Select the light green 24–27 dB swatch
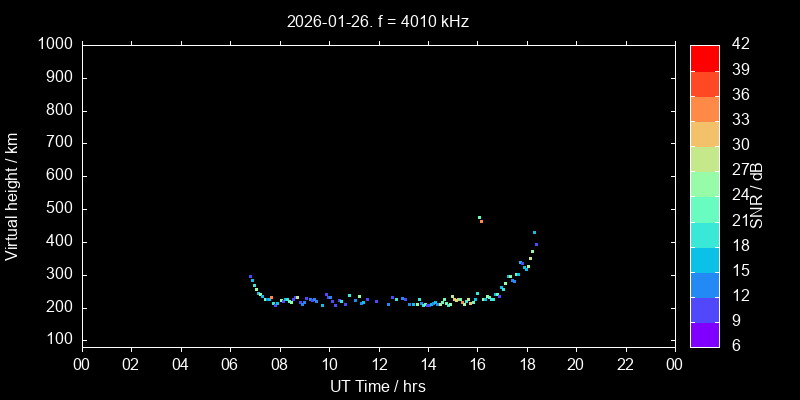This screenshot has height=400, width=800. pos(704,183)
